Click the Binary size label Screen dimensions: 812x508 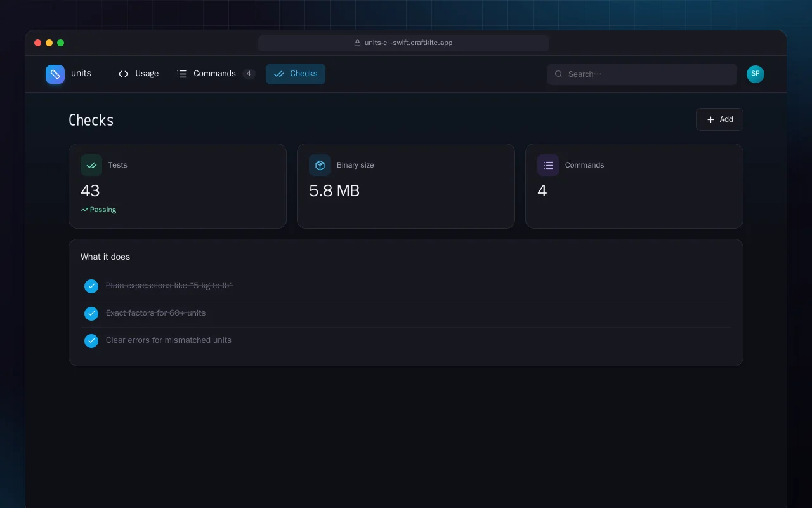pyautogui.click(x=355, y=165)
